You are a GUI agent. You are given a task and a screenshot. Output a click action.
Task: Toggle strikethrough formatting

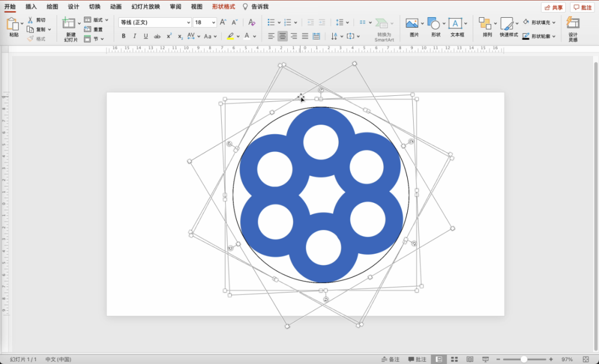pyautogui.click(x=157, y=36)
